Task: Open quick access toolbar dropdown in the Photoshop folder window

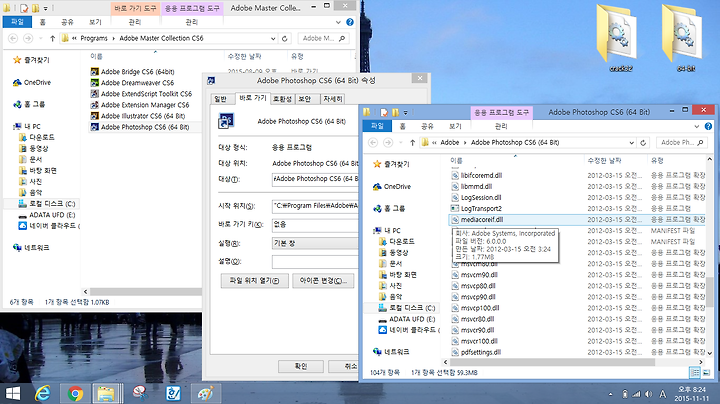Action: point(405,112)
